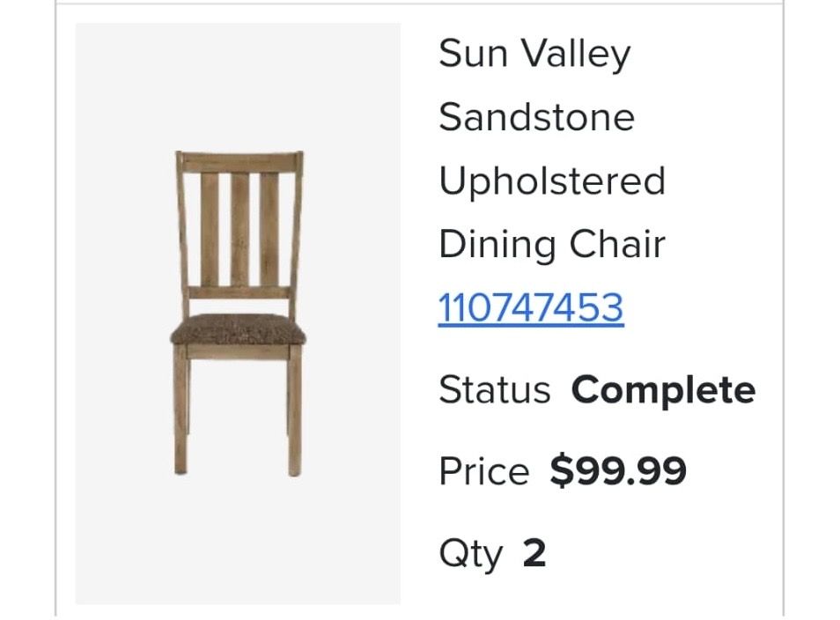Screen dimensions: 840x620
Task: Click the word "Sandstone" in product name
Action: (x=536, y=117)
